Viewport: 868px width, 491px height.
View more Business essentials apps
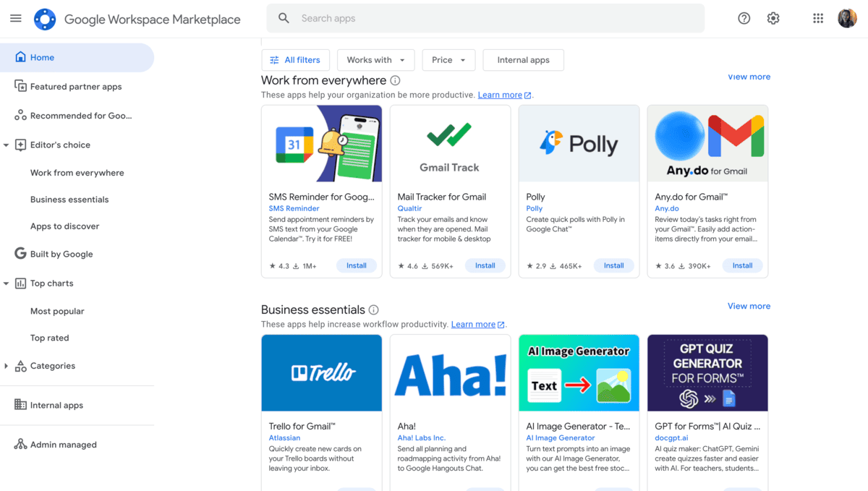(x=749, y=306)
